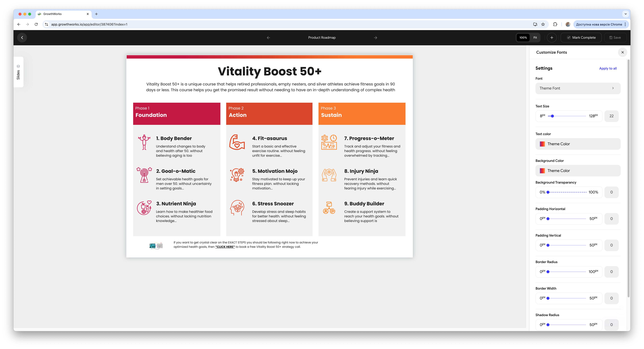Click Background Transparancy value field
This screenshot has height=349, width=644.
coord(611,192)
